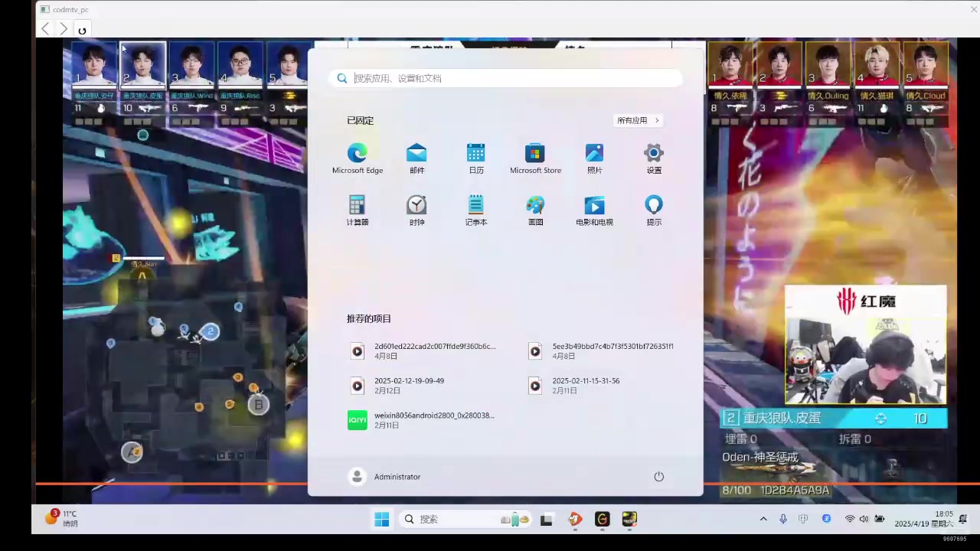Open the 照片 photos app
The width and height of the screenshot is (980, 551).
[595, 158]
